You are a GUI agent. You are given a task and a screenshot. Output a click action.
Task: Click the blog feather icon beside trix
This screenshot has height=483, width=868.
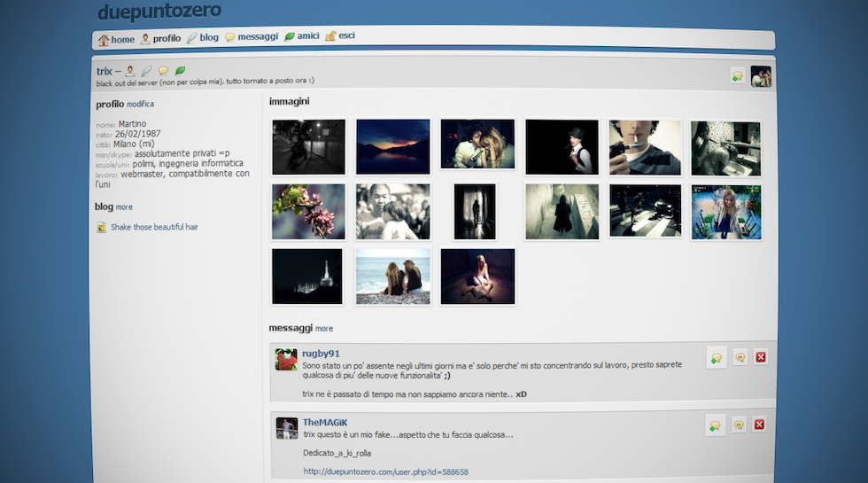pos(147,71)
